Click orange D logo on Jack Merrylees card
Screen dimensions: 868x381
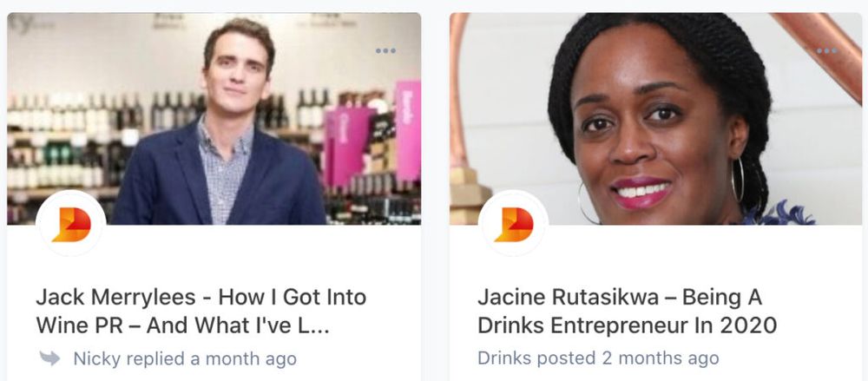71,224
